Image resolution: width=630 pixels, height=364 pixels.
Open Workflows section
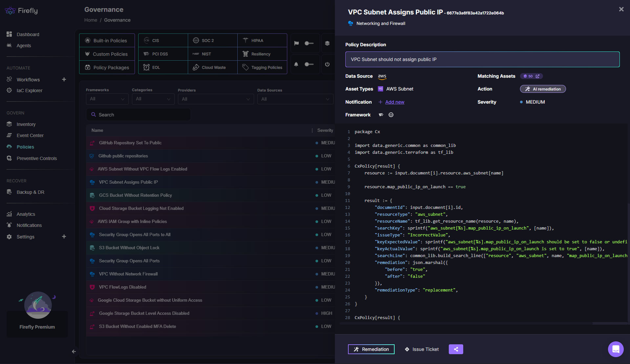coord(28,80)
